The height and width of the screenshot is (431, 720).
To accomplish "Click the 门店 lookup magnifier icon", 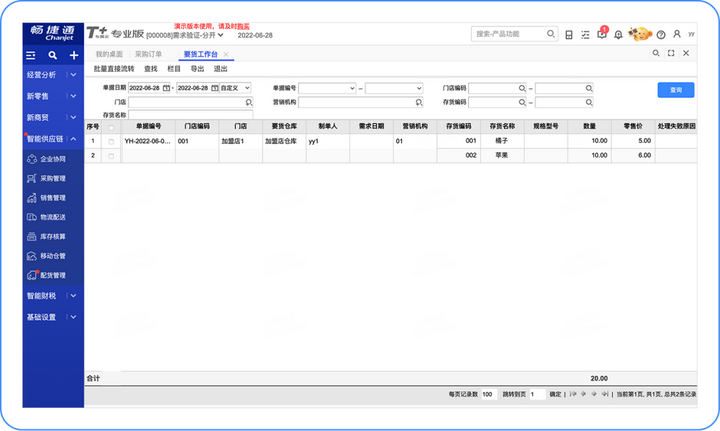I will 249,102.
